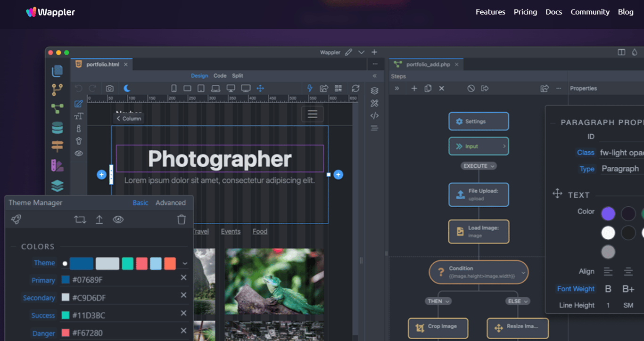
Task: Toggle the edit mode pencil icon beside canvas
Action: coord(79,104)
